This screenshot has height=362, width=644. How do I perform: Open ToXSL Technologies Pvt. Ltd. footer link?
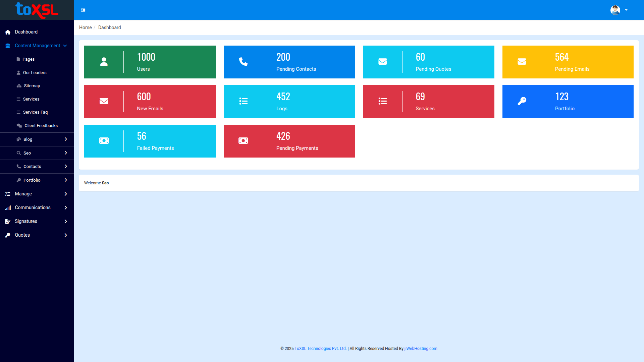click(320, 349)
